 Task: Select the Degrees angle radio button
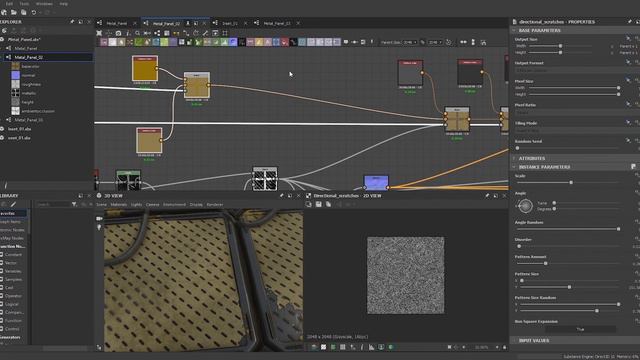pyautogui.click(x=554, y=209)
